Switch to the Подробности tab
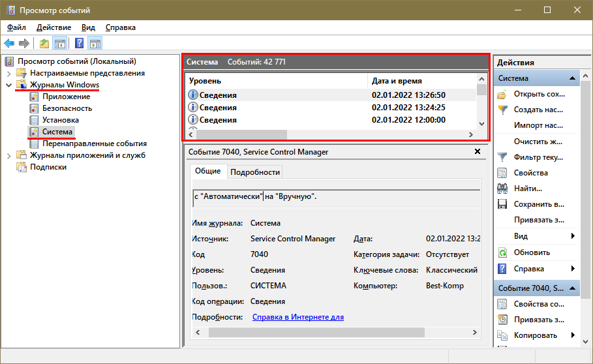The image size is (593, 364). coord(255,172)
